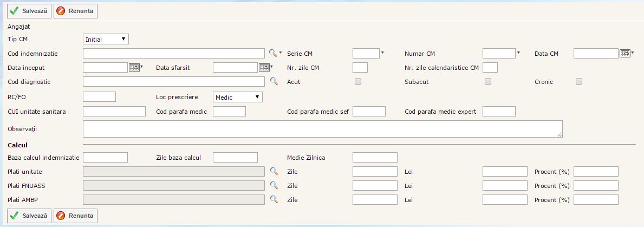Click the search icon beside Cod indemnizatie
The image size is (644, 227).
(x=274, y=53)
